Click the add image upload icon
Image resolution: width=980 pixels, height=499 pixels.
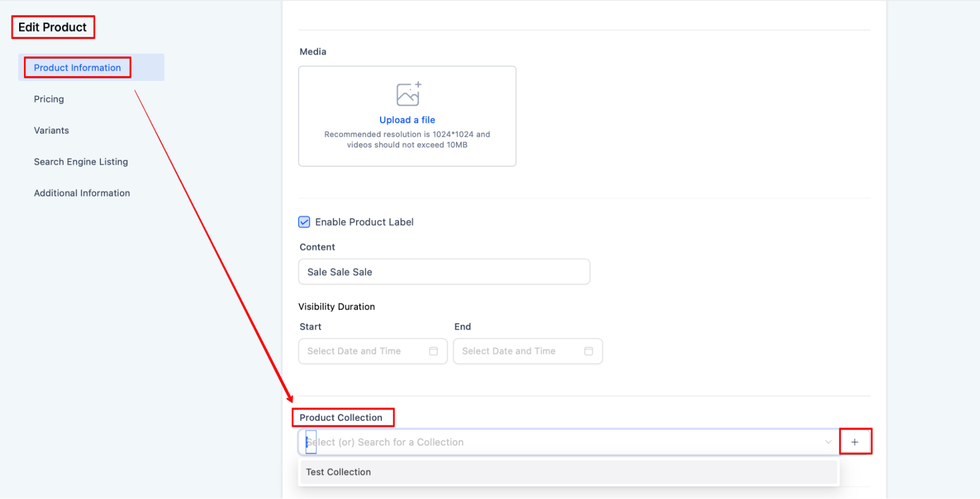point(408,94)
